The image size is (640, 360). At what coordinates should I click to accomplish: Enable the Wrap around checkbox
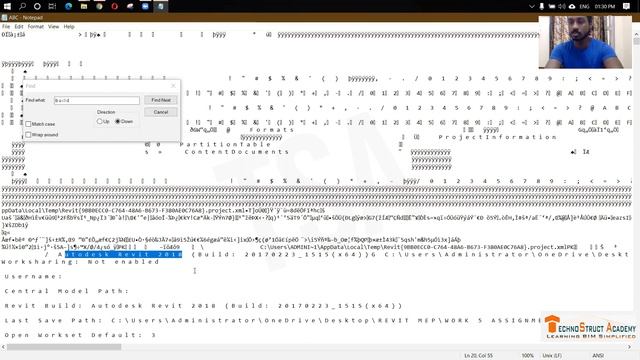[28, 134]
